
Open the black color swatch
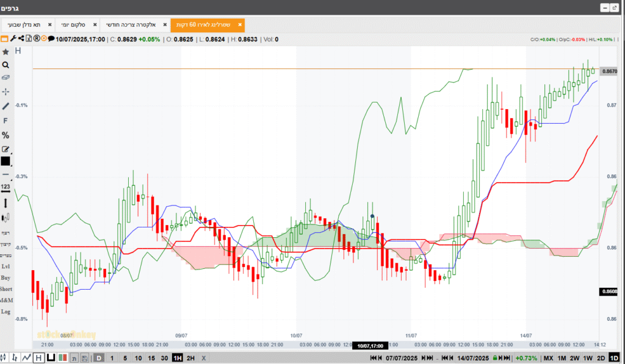coord(5,162)
